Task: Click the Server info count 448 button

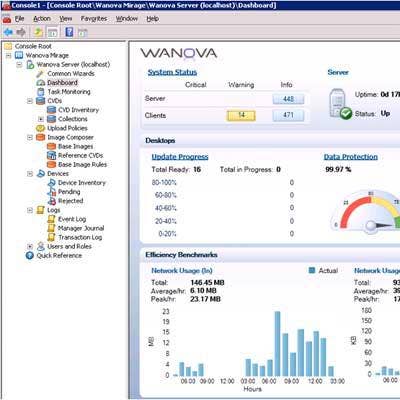Action: pyautogui.click(x=288, y=99)
